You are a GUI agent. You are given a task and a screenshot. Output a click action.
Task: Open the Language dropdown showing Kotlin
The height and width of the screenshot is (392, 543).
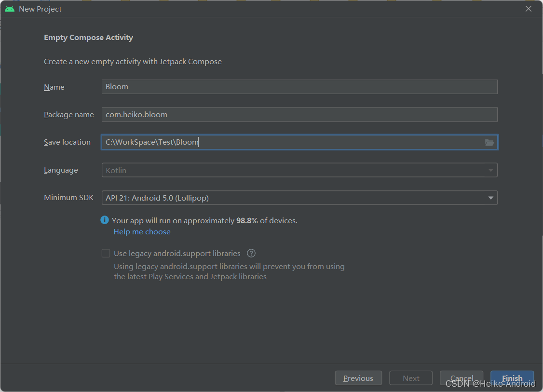tap(299, 170)
